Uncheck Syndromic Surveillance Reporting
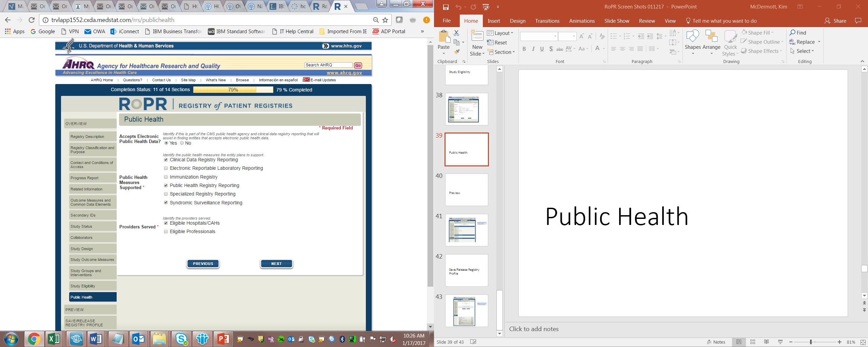The width and height of the screenshot is (868, 347). coord(166,203)
